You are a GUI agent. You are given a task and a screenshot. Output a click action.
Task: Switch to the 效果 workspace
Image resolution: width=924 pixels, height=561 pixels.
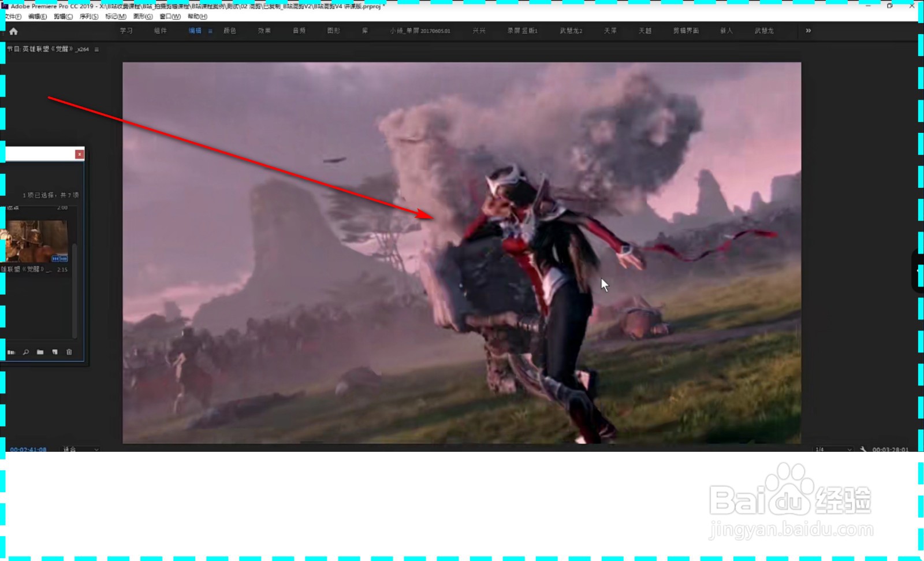click(x=264, y=31)
